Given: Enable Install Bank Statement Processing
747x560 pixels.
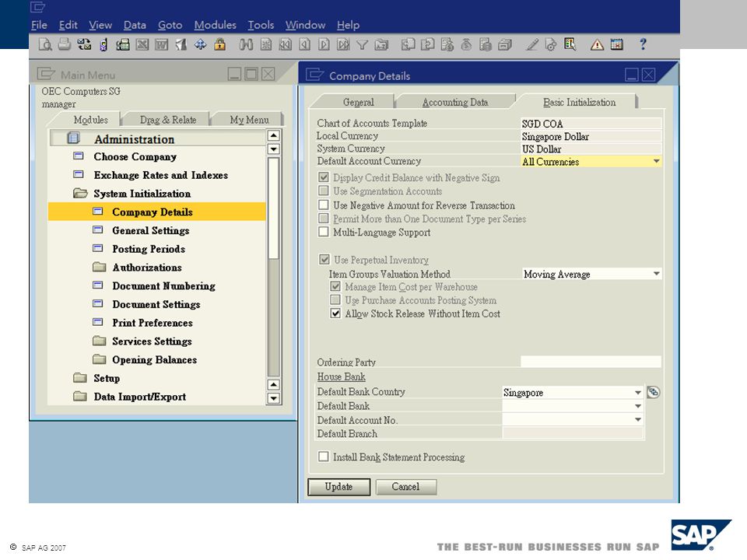Looking at the screenshot, I should [324, 457].
